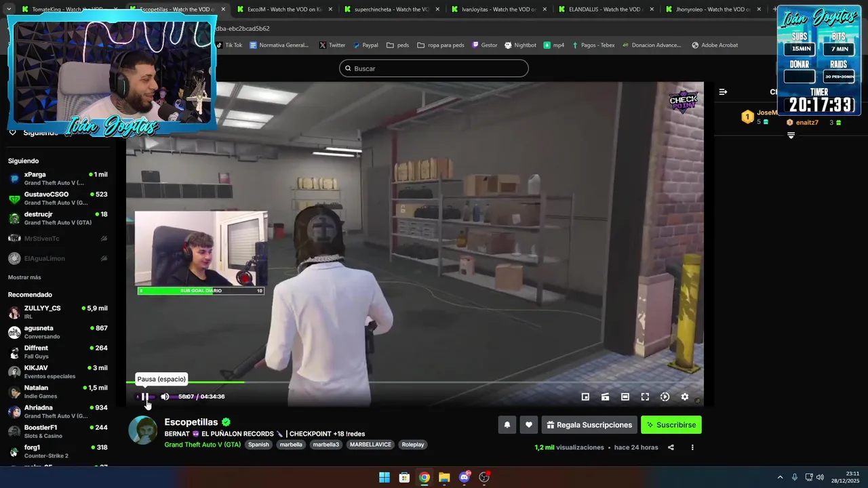Click the notification bell for Escopetillas

point(507,425)
